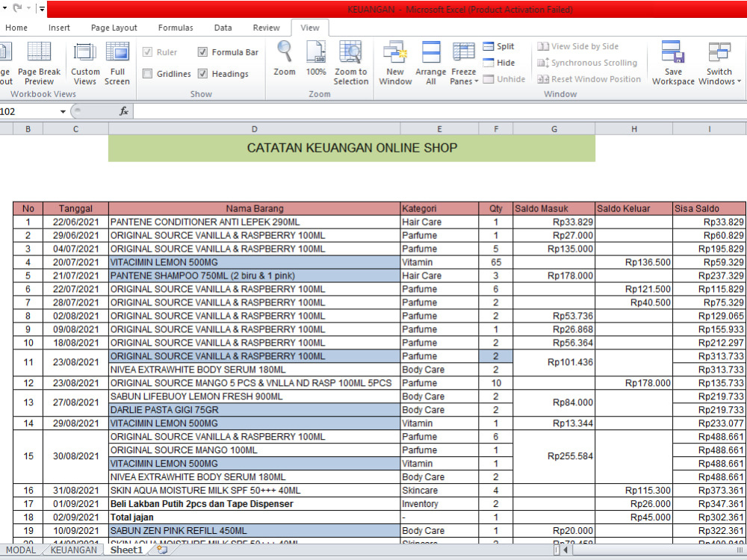This screenshot has width=747, height=560.
Task: Open the Insert ribbon tab
Action: 59,28
